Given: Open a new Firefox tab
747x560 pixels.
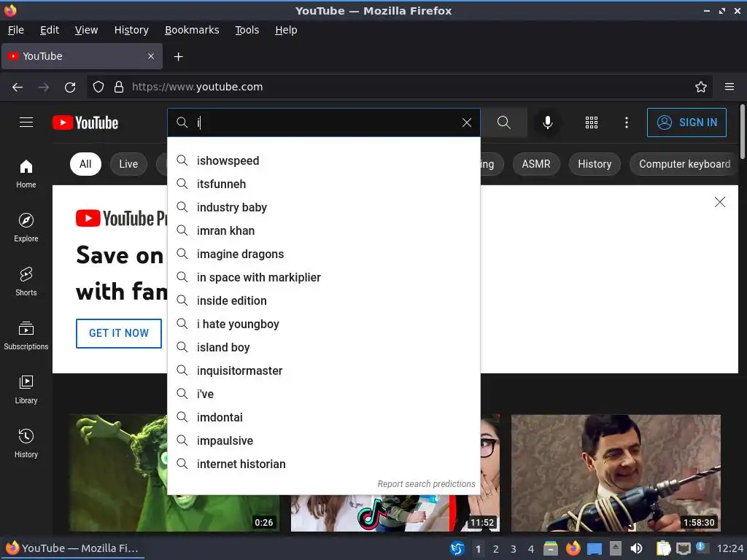Looking at the screenshot, I should tap(178, 57).
